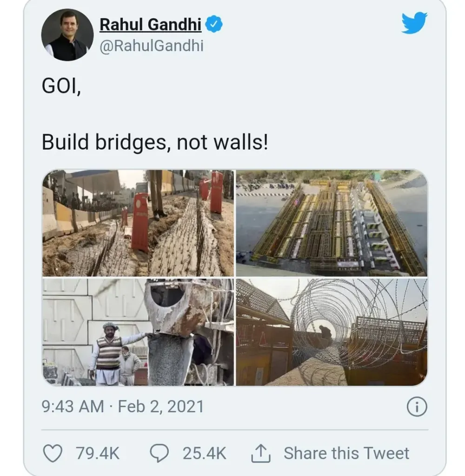Click the blue verified badge
465x476 pixels.
(214, 24)
